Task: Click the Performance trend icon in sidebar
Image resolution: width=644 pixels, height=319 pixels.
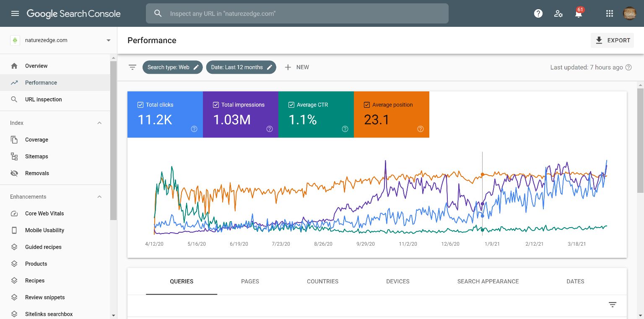Action: point(14,83)
